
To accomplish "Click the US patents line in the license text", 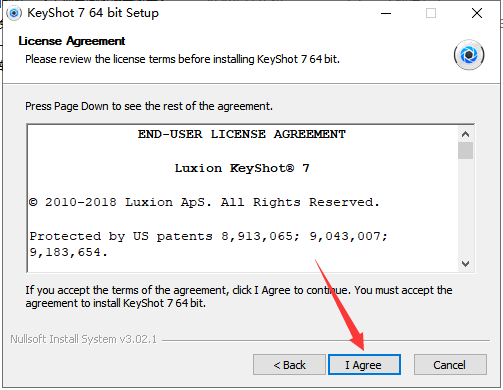I will point(208,244).
